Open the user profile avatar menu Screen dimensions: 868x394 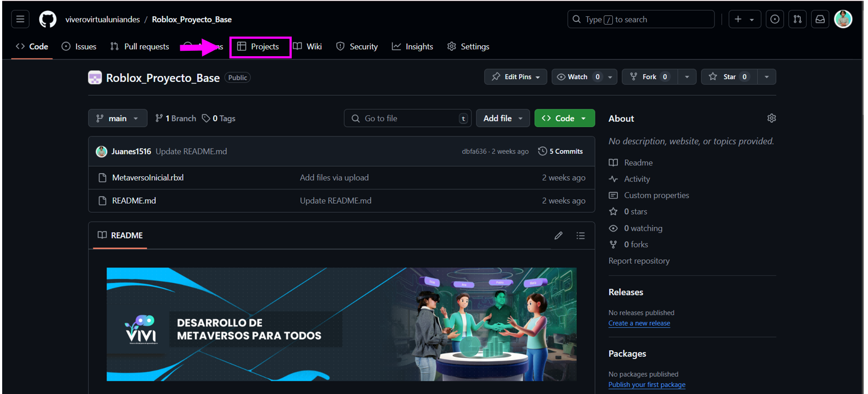[x=843, y=19]
